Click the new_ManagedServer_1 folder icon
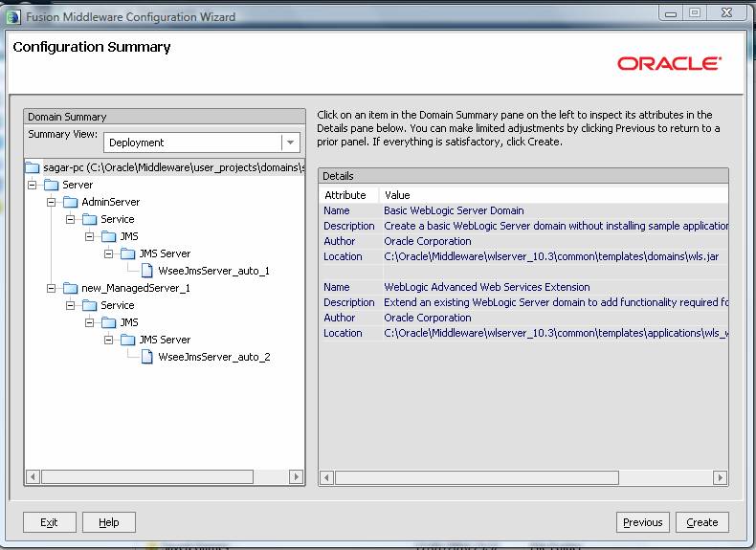The width and height of the screenshot is (756, 550). point(71,288)
